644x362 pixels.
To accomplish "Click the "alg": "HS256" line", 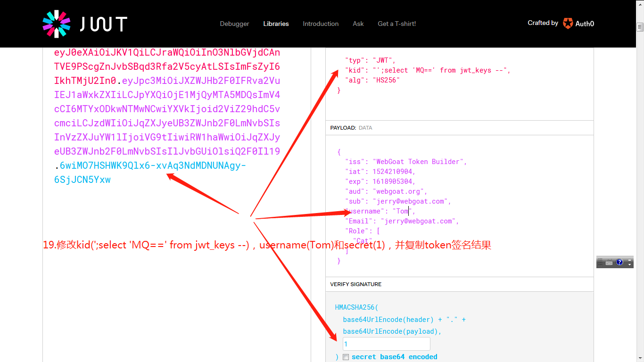I will coord(372,80).
